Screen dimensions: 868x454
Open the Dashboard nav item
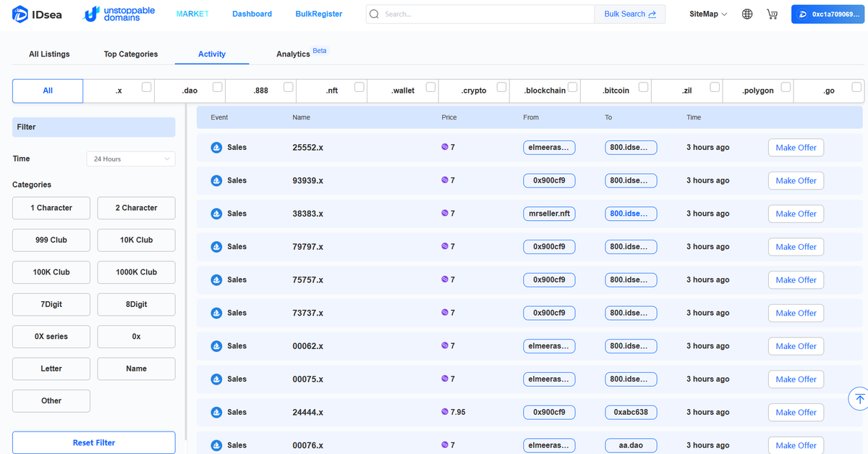(x=252, y=14)
